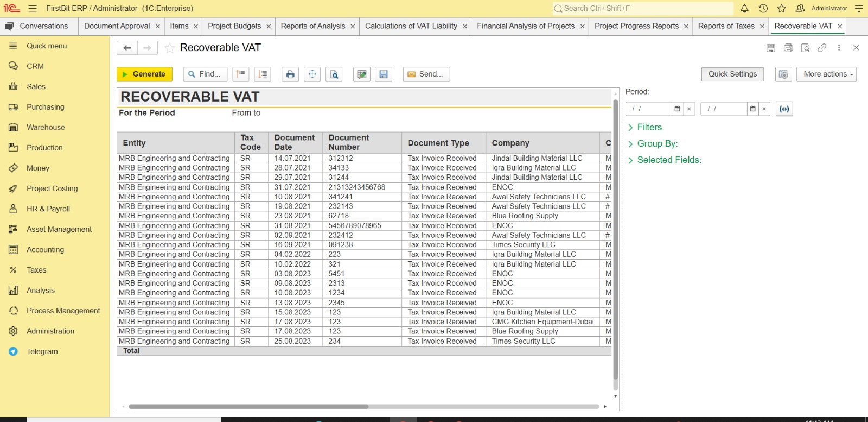Click the page setup move icon
868x422 pixels.
312,74
